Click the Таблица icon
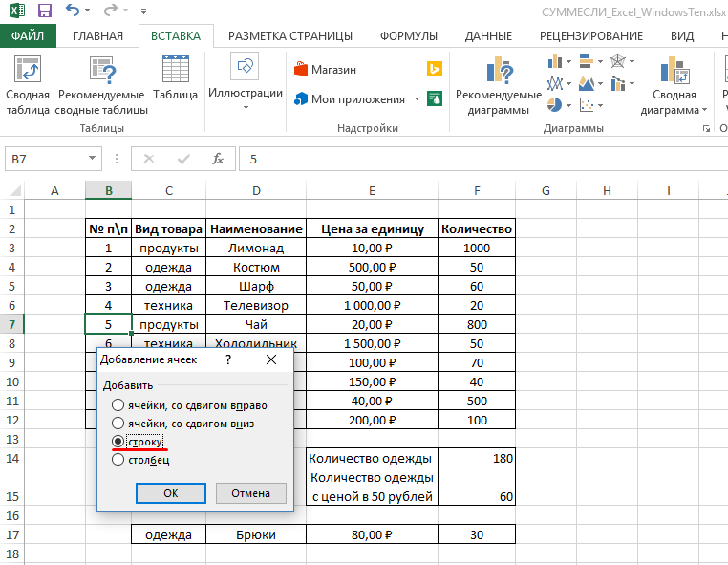Image resolution: width=728 pixels, height=565 pixels. (175, 78)
